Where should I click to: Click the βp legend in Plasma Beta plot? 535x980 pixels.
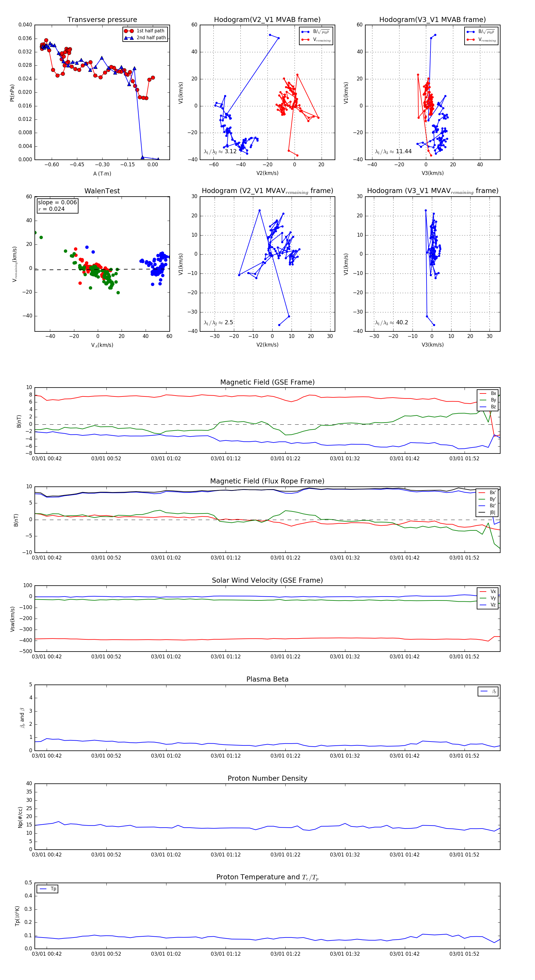(488, 691)
